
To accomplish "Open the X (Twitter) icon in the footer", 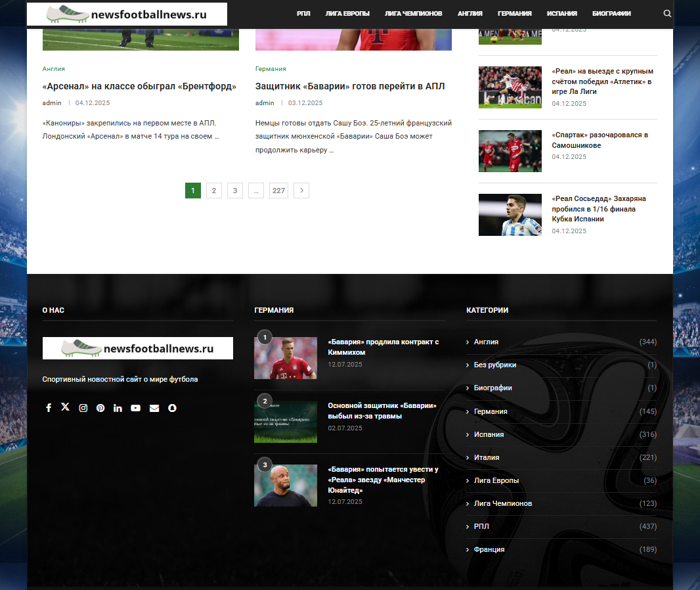I will [x=65, y=407].
